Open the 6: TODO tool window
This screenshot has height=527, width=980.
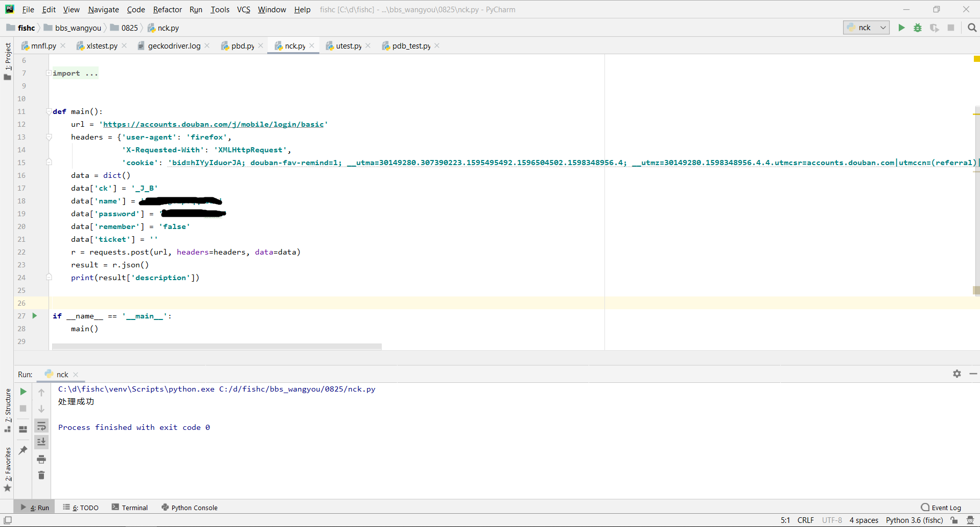[x=81, y=508]
